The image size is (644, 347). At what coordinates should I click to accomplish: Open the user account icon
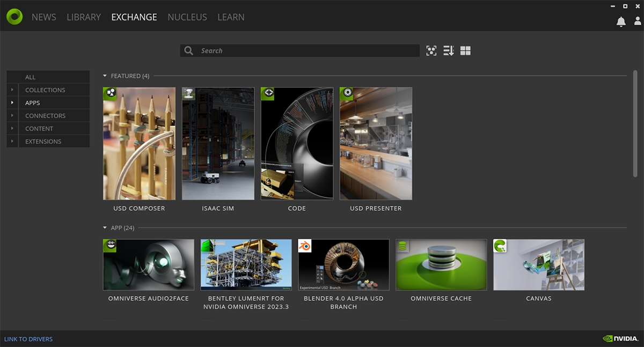[638, 21]
